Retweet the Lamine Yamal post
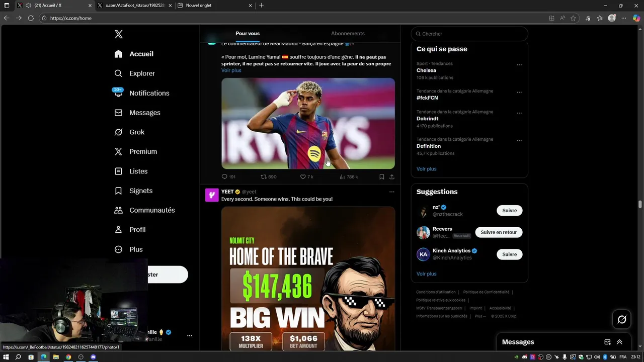 [268, 177]
